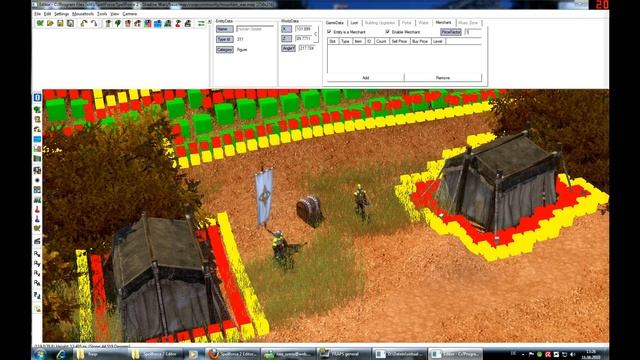640x360 pixels.
Task: Select the green figure toolbar icon
Action: pos(168,24)
